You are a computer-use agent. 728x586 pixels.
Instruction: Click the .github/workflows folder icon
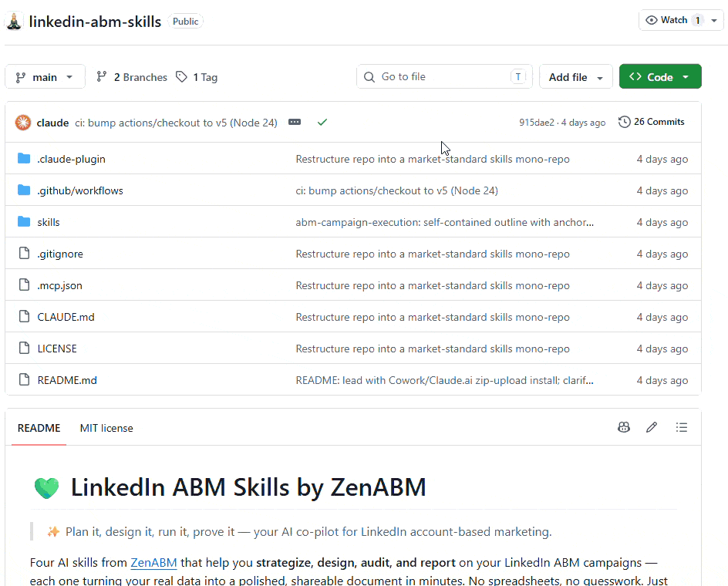coord(24,190)
